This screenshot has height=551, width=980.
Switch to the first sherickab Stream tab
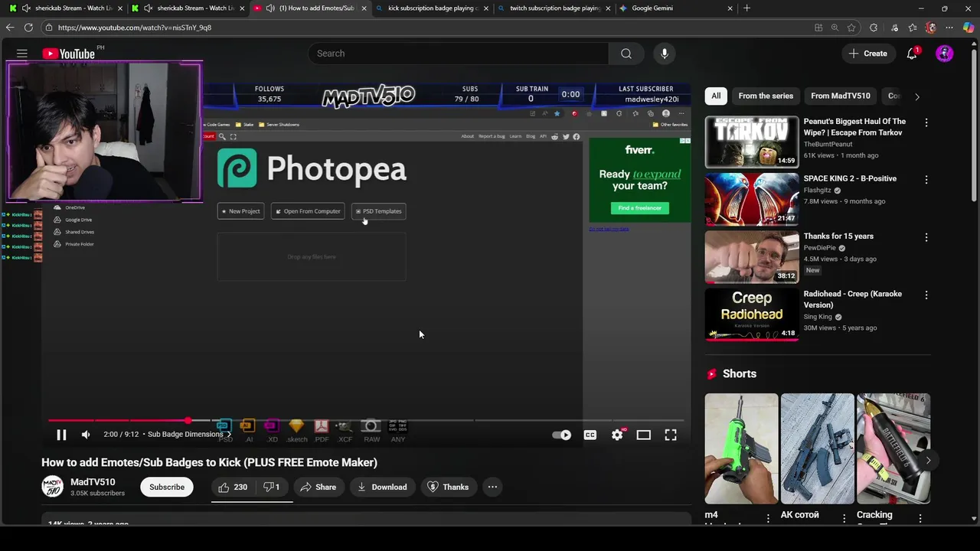[x=65, y=8]
